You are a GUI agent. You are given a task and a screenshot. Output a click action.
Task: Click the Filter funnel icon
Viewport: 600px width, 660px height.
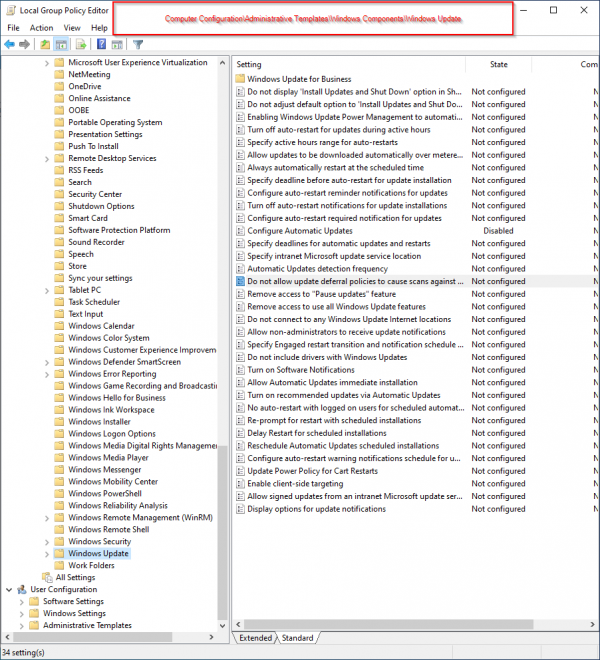tap(138, 44)
